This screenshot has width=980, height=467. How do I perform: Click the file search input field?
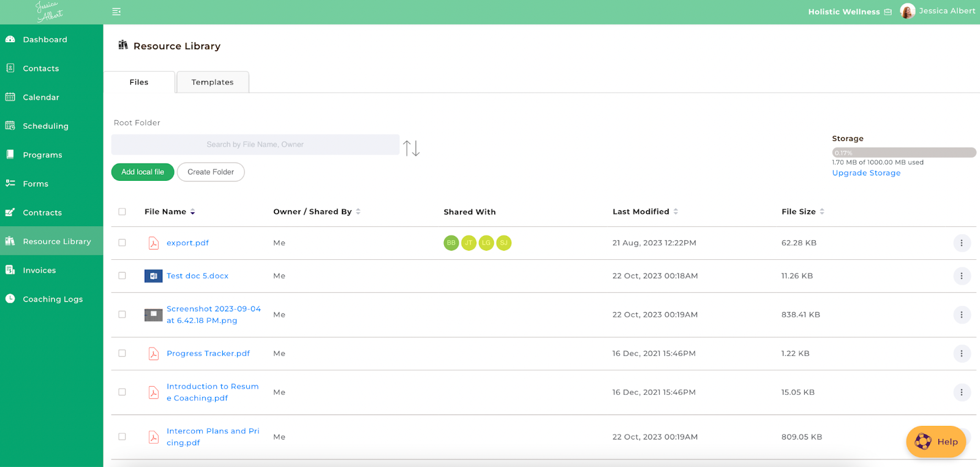tap(255, 145)
